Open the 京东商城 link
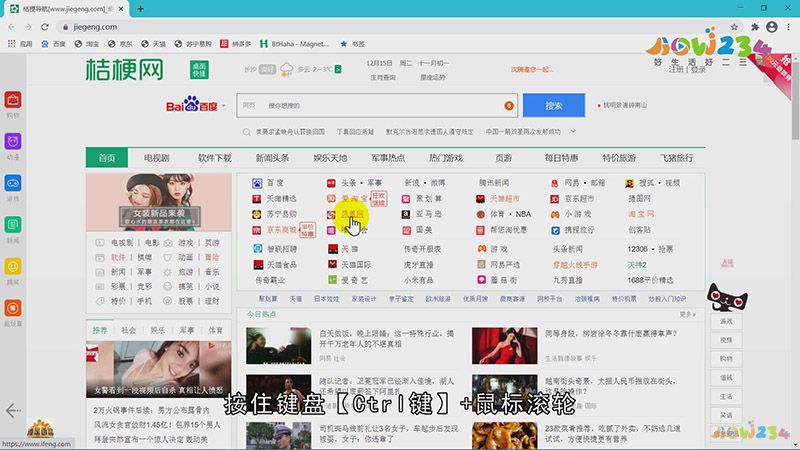The width and height of the screenshot is (800, 450). tap(282, 230)
